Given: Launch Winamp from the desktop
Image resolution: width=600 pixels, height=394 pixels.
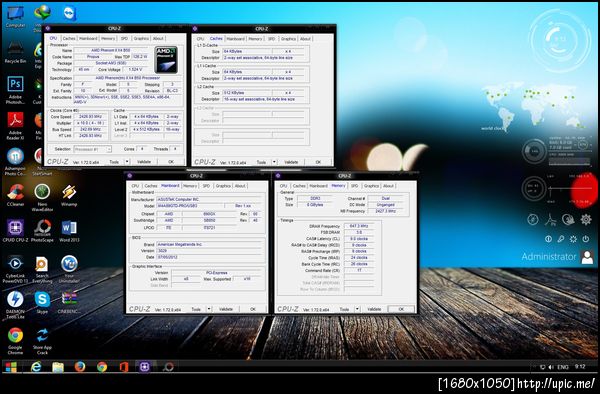Looking at the screenshot, I should pyautogui.click(x=69, y=195).
